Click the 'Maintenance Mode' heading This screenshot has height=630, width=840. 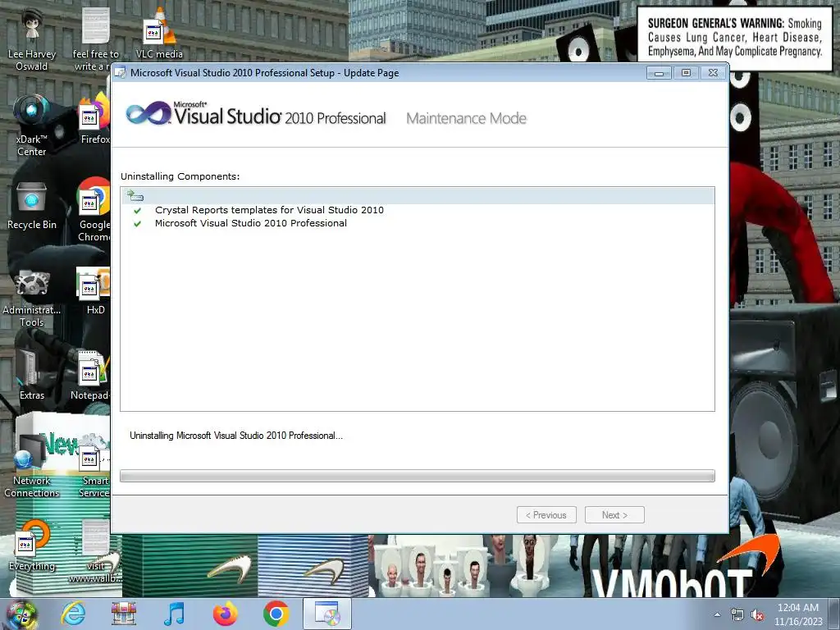click(x=466, y=118)
